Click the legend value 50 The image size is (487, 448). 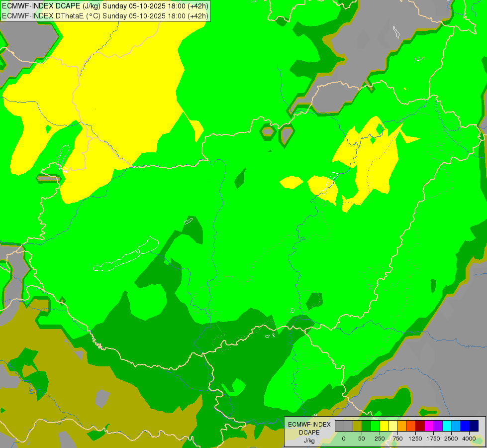[x=362, y=439]
